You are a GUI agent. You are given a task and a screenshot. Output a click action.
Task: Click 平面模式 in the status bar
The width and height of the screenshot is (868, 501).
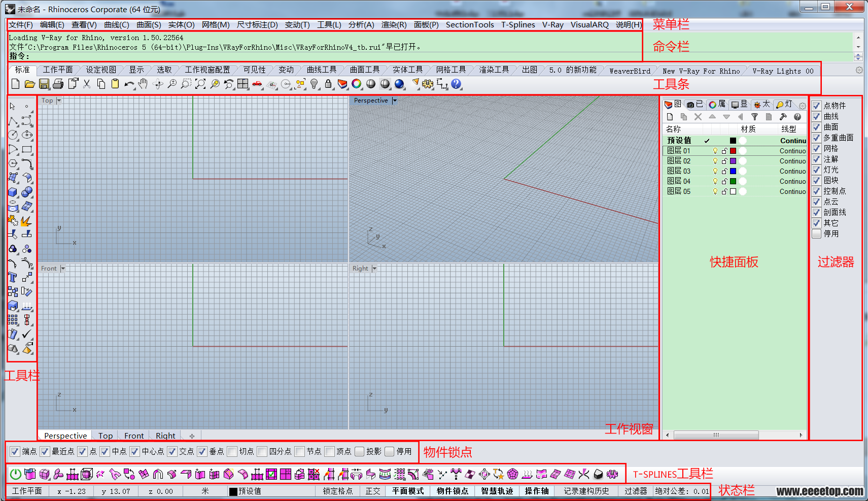point(408,491)
